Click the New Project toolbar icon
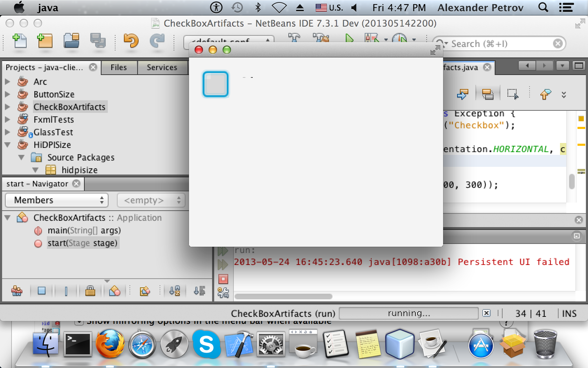This screenshot has width=588, height=368. 45,41
